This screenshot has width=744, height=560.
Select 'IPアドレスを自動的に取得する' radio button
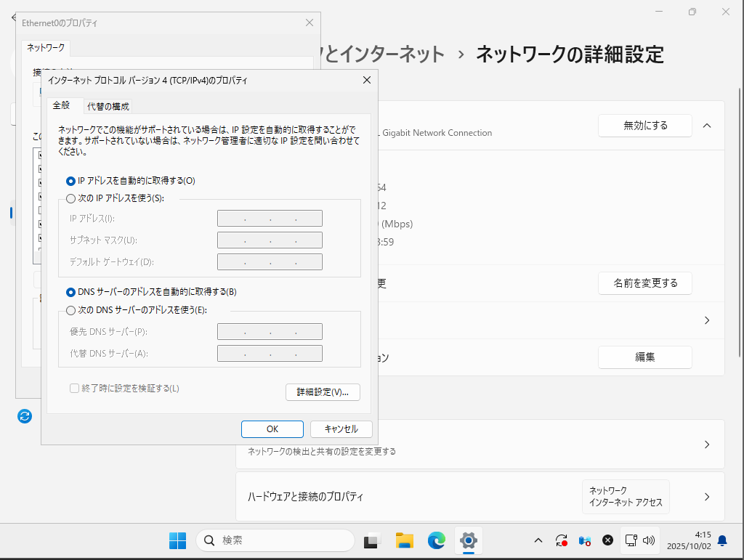70,181
